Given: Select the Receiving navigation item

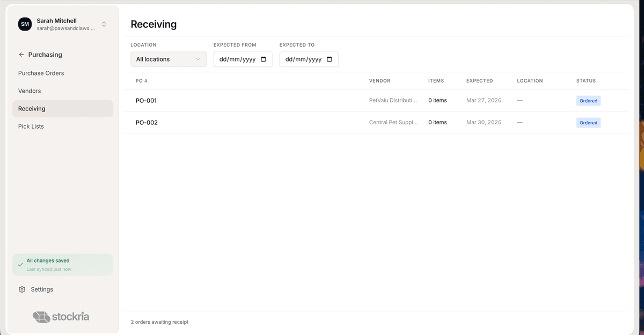Looking at the screenshot, I should click(32, 108).
